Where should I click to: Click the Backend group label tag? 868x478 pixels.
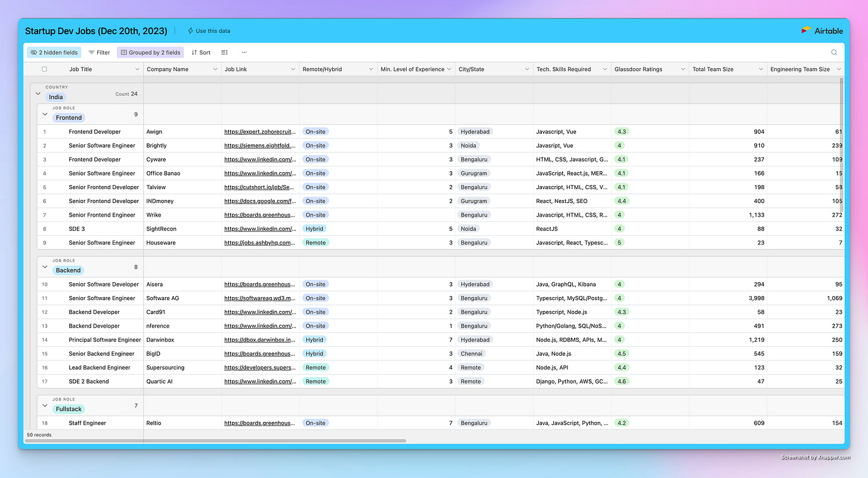(68, 270)
